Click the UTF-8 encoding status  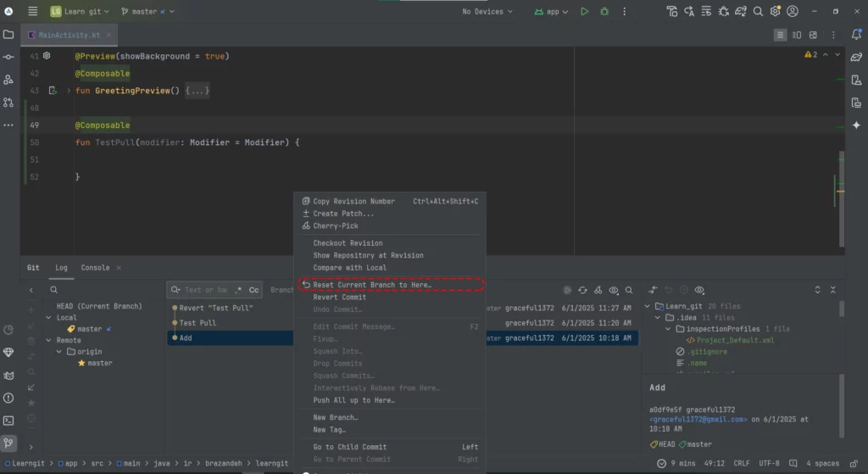[x=769, y=464]
